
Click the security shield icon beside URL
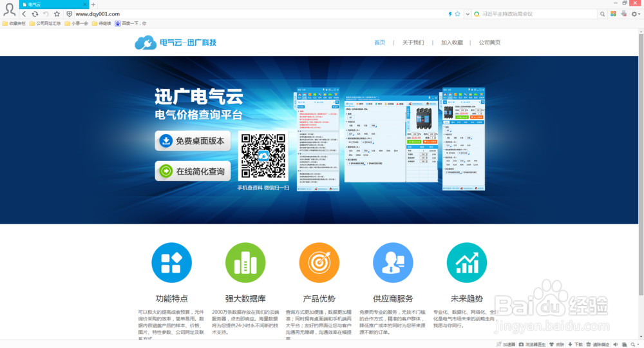tap(69, 14)
